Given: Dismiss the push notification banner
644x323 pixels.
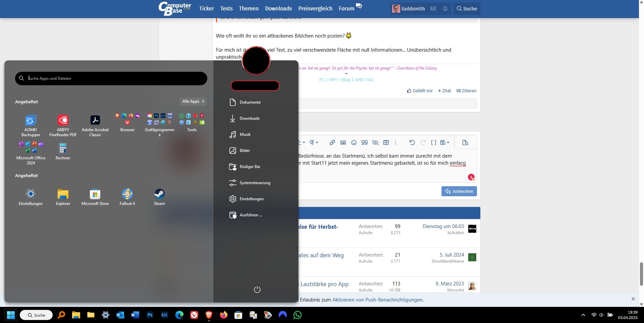Looking at the screenshot, I should tap(633, 299).
